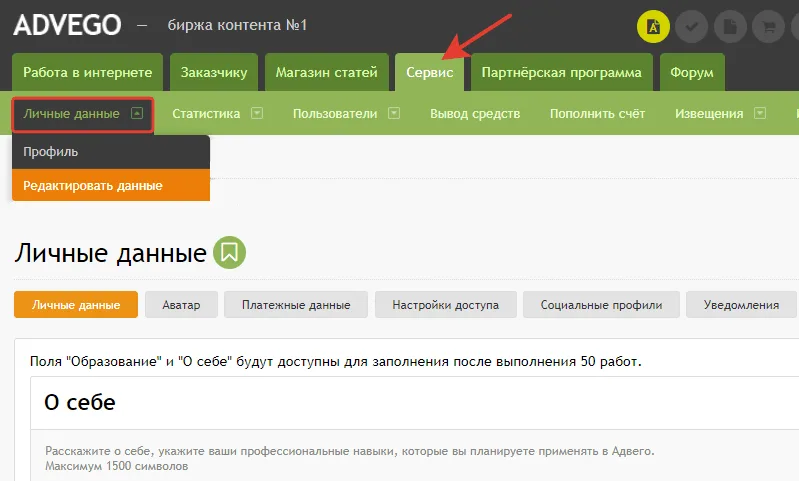799x481 pixels.
Task: Click the gray shopping cart icon
Action: click(x=768, y=26)
